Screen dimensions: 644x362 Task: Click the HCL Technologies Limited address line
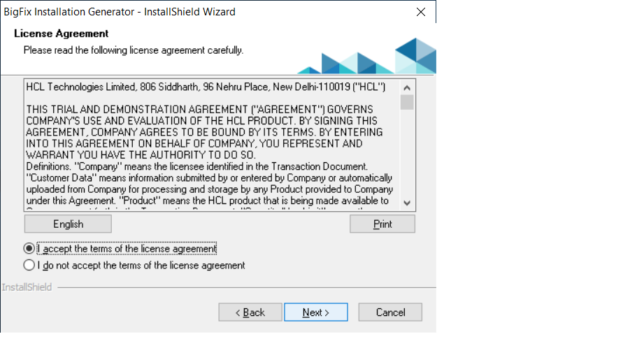coord(206,87)
